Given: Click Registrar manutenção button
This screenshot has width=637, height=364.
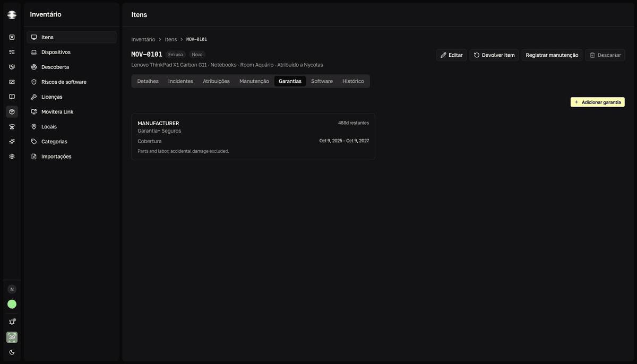Looking at the screenshot, I should coord(552,55).
